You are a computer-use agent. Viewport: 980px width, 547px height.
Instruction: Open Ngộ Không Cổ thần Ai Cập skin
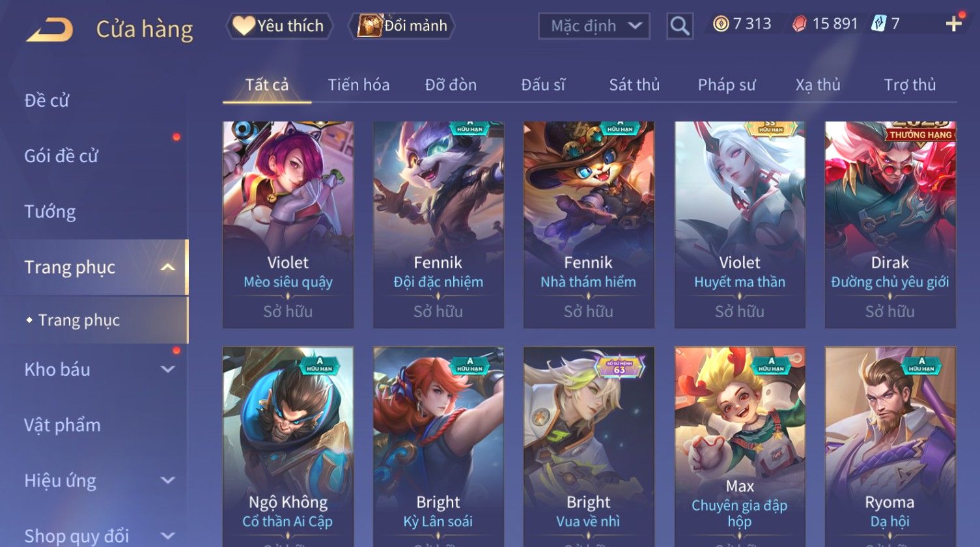pos(288,447)
